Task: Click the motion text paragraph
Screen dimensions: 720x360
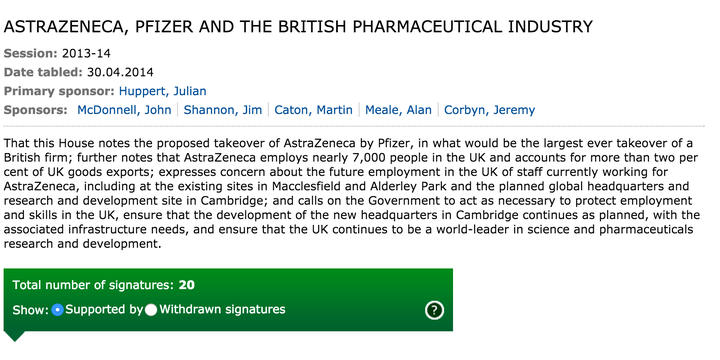Action: point(352,193)
